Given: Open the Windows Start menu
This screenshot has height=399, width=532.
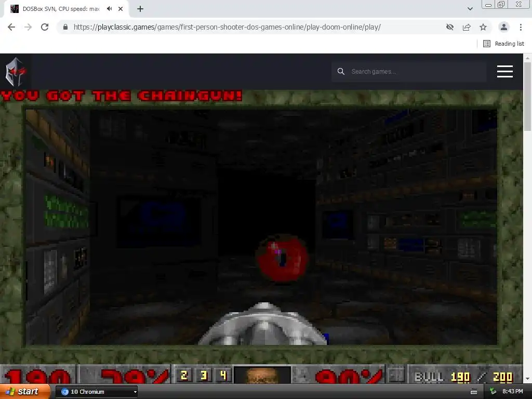Looking at the screenshot, I should coord(25,392).
